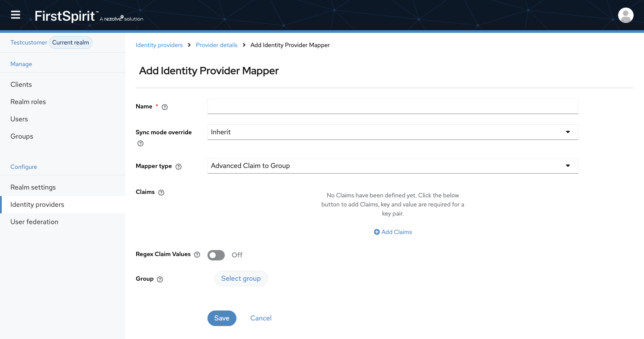Open Realm settings in the sidebar
This screenshot has height=339, width=644.
point(63,187)
